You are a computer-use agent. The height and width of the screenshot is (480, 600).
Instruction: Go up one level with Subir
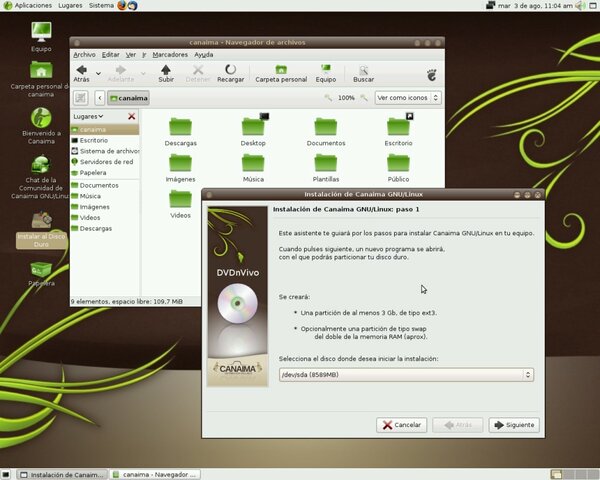pos(166,73)
